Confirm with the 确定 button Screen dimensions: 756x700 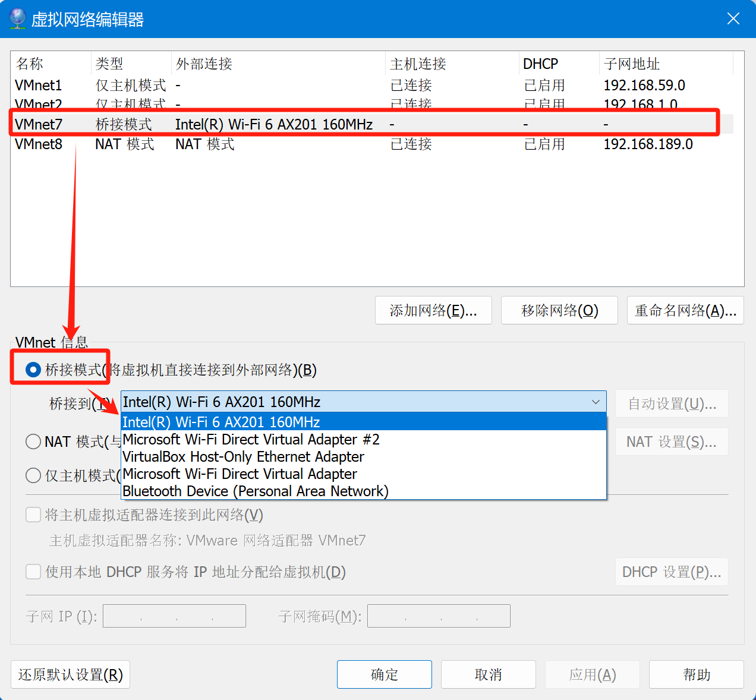pos(385,674)
